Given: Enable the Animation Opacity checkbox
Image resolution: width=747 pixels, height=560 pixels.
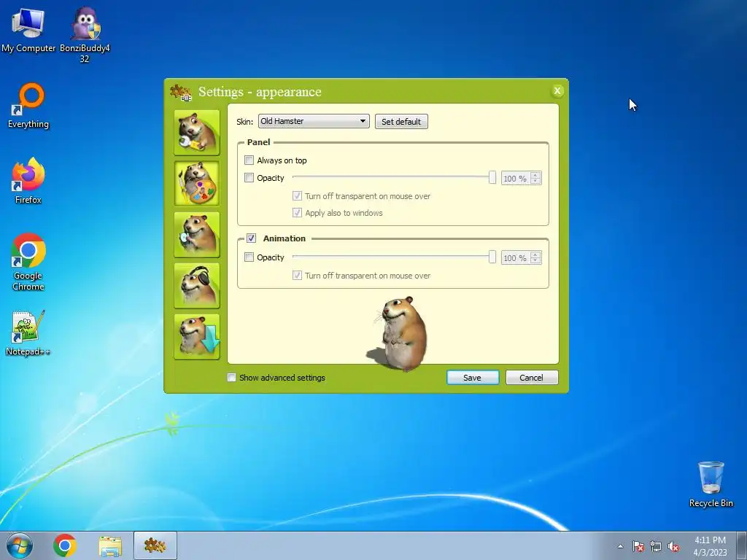Looking at the screenshot, I should (x=249, y=257).
